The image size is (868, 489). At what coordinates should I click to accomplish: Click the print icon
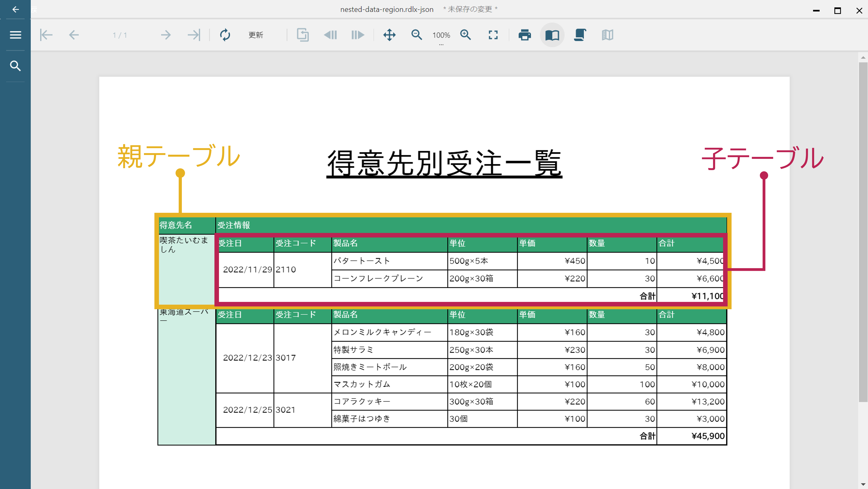point(525,35)
